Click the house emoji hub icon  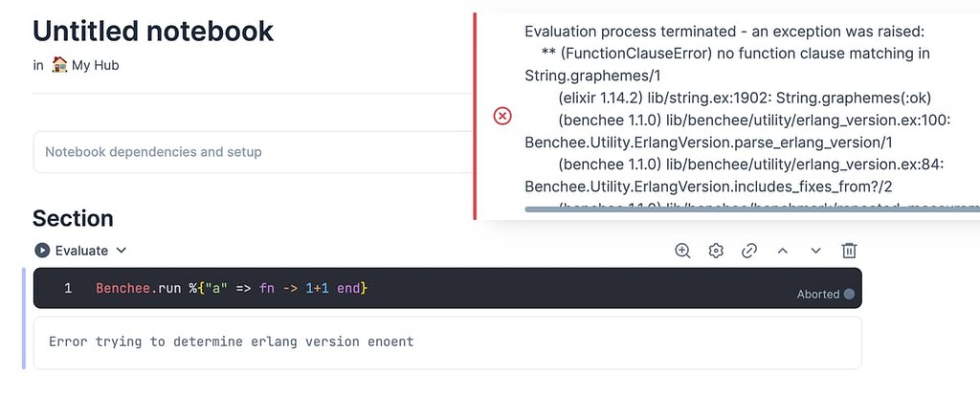59,64
